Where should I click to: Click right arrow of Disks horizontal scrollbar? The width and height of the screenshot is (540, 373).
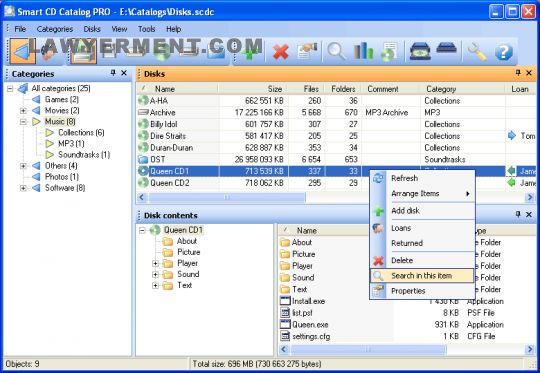pyautogui.click(x=530, y=197)
